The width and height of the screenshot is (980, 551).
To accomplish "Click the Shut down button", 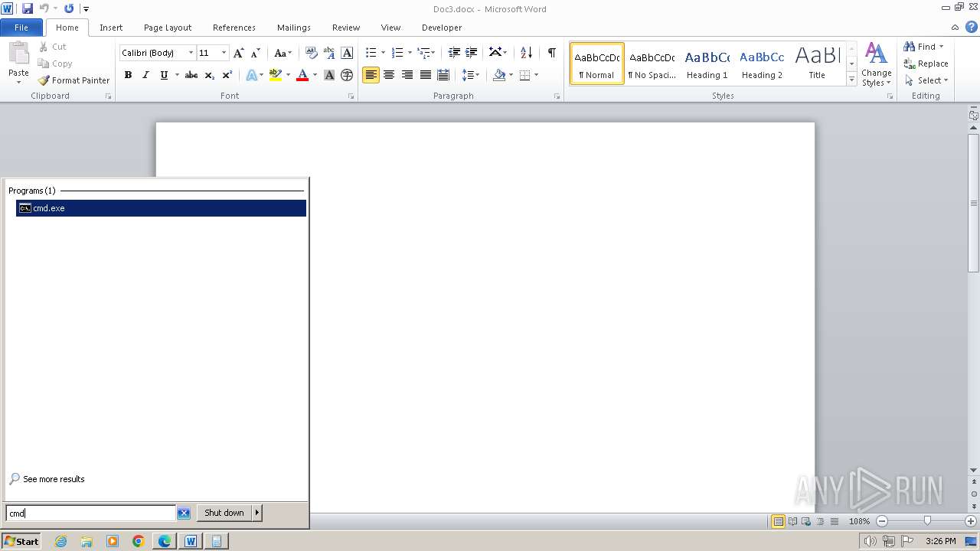I will pyautogui.click(x=224, y=513).
